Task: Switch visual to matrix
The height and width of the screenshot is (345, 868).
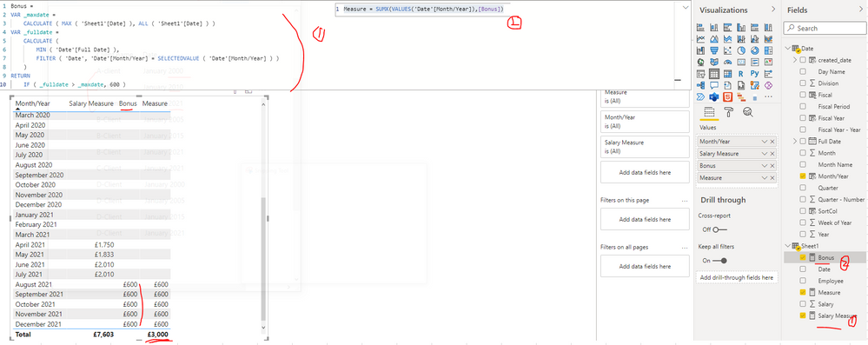Action: [x=727, y=74]
